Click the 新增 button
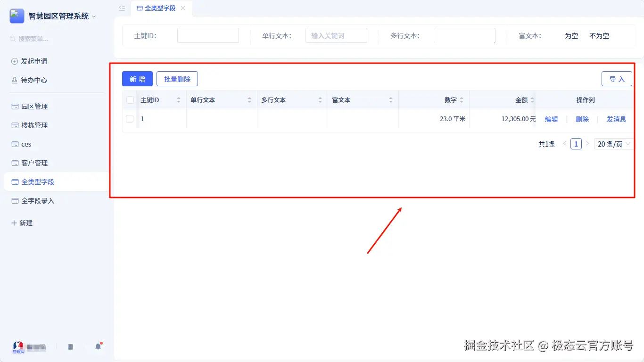644x362 pixels. pyautogui.click(x=137, y=79)
